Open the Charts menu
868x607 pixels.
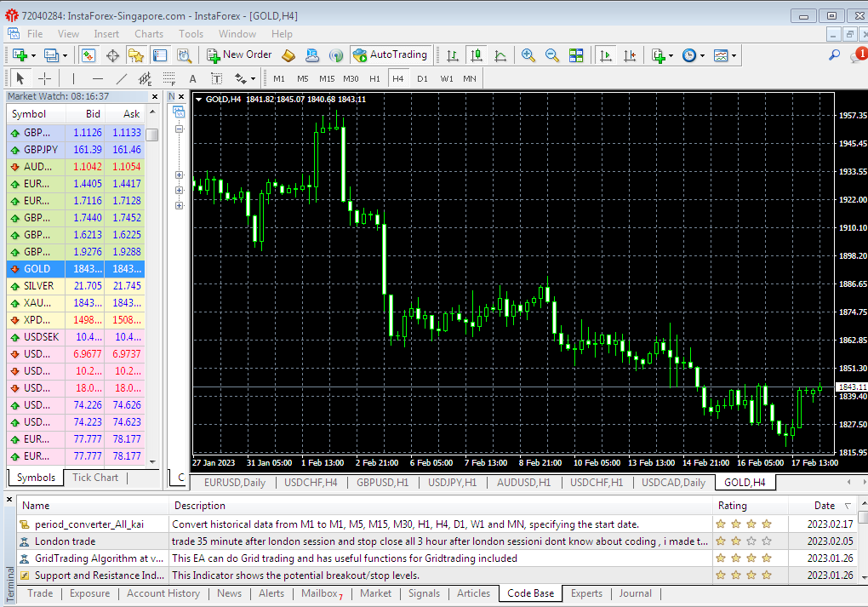[148, 34]
